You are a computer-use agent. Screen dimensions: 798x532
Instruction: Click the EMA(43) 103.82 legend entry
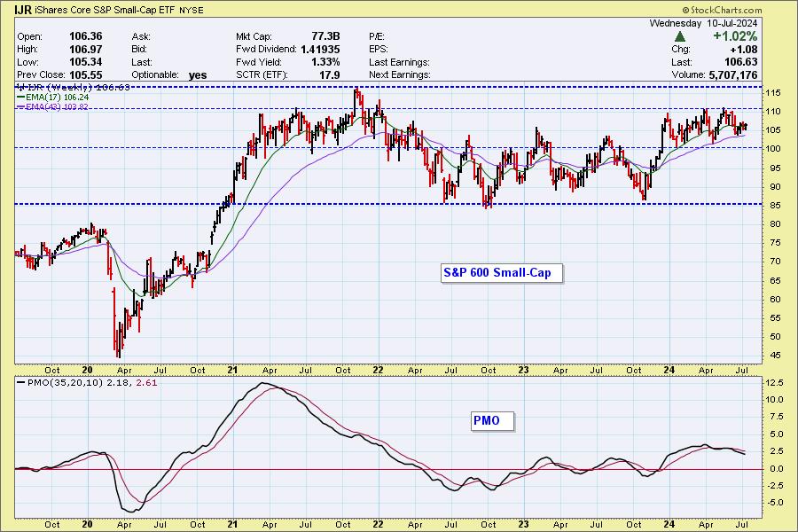pyautogui.click(x=53, y=106)
